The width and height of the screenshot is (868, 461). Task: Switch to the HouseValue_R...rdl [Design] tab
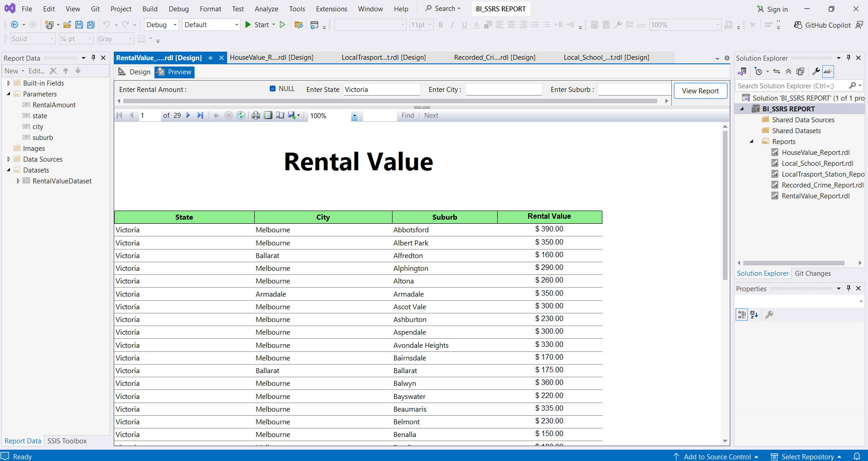272,58
